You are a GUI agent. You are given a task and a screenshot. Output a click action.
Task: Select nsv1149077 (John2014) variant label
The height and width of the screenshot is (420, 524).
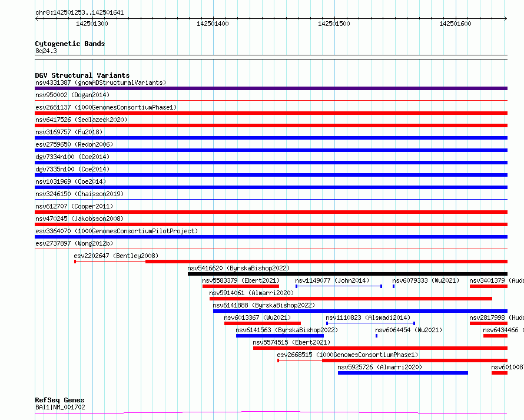tap(332, 280)
